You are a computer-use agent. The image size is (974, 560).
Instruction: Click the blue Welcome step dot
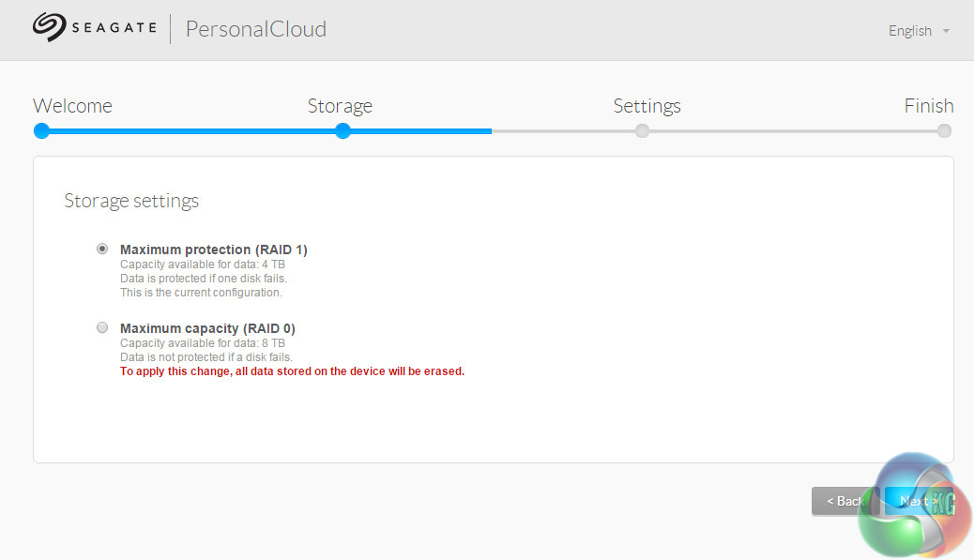(41, 131)
